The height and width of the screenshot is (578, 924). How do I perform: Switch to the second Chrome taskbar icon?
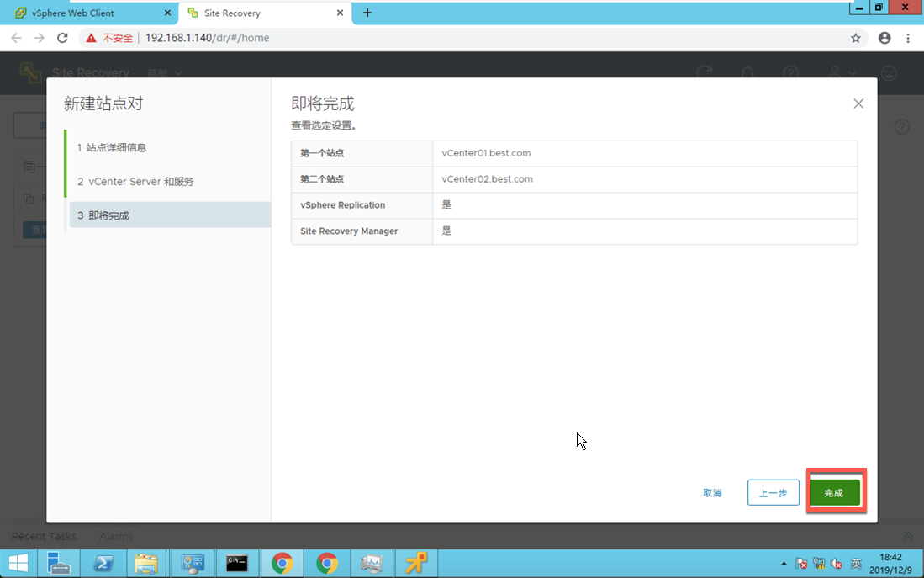pyautogui.click(x=327, y=563)
